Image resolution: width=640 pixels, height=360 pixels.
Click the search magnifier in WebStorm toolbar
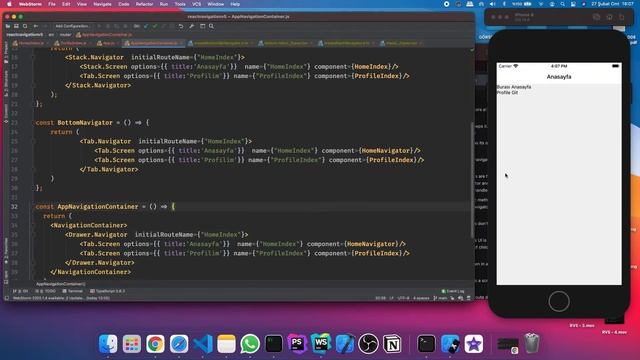211,26
